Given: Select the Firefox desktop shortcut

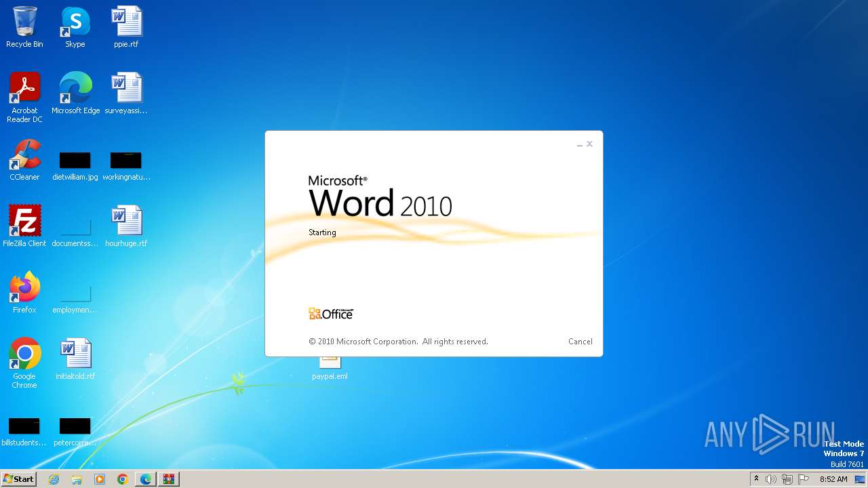Looking at the screenshot, I should [24, 293].
